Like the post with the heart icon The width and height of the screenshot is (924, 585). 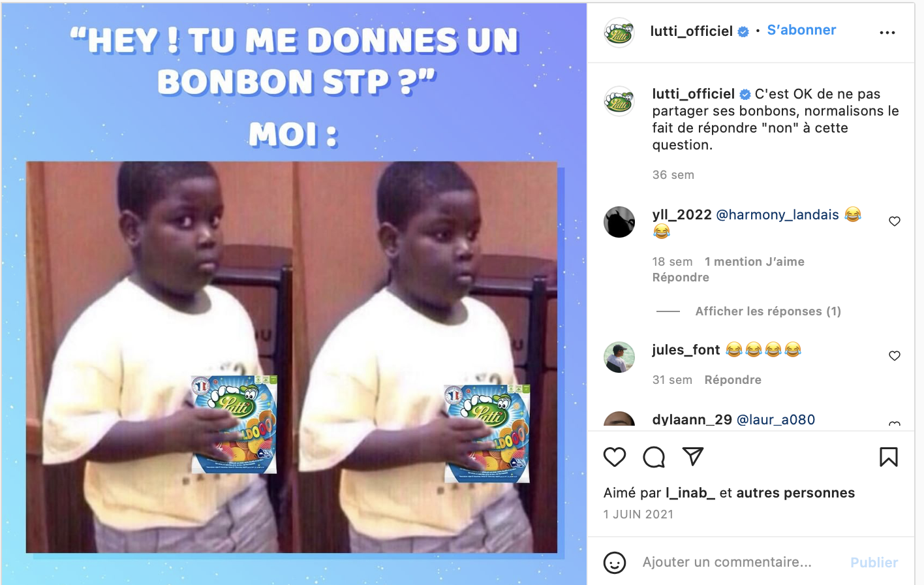614,457
